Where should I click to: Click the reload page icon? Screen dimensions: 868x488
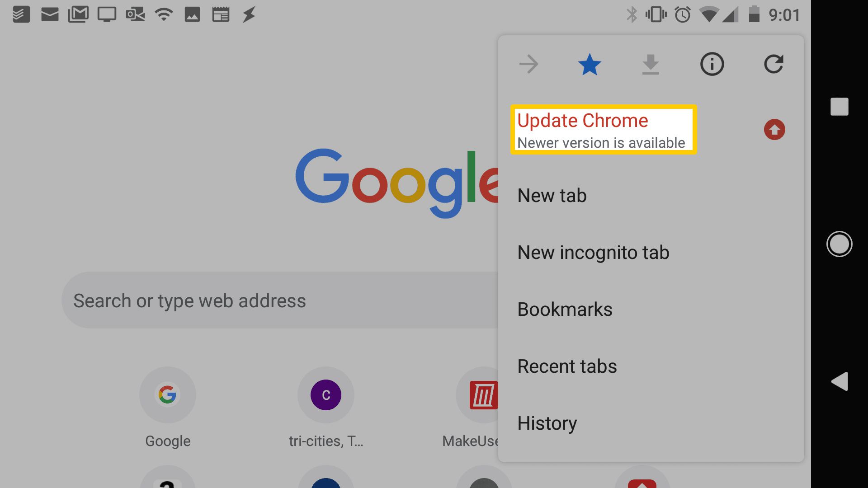(773, 64)
